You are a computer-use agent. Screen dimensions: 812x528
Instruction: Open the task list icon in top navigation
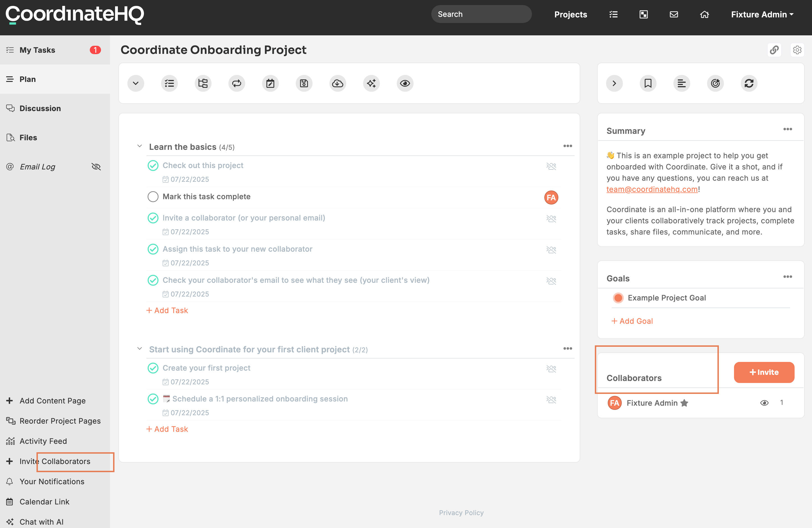click(x=613, y=14)
